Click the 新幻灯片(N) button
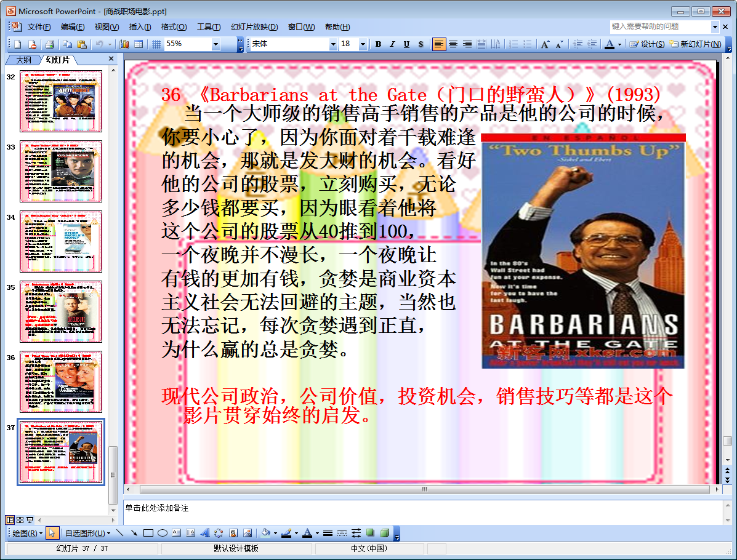The image size is (737, 560). (696, 44)
